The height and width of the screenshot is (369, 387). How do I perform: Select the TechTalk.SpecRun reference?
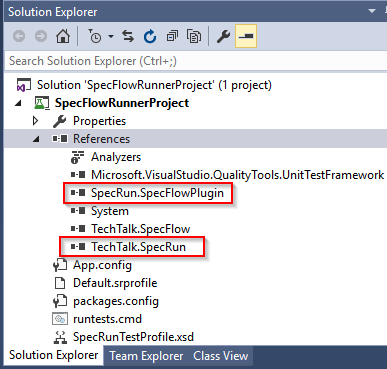pos(138,247)
